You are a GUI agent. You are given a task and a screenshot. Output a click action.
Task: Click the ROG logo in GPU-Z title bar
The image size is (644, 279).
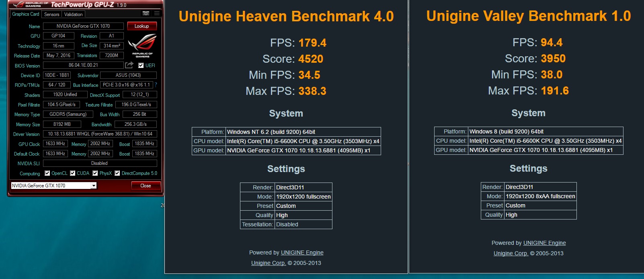(18, 4)
